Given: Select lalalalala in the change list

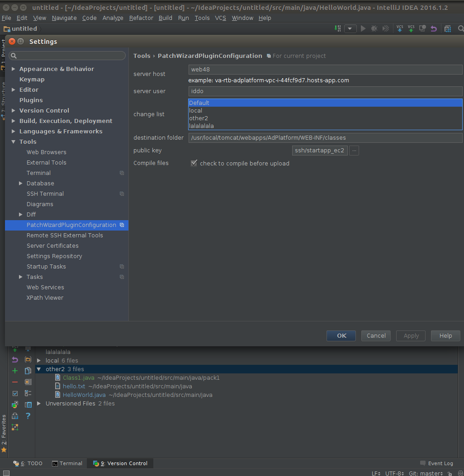Looking at the screenshot, I should [x=325, y=126].
